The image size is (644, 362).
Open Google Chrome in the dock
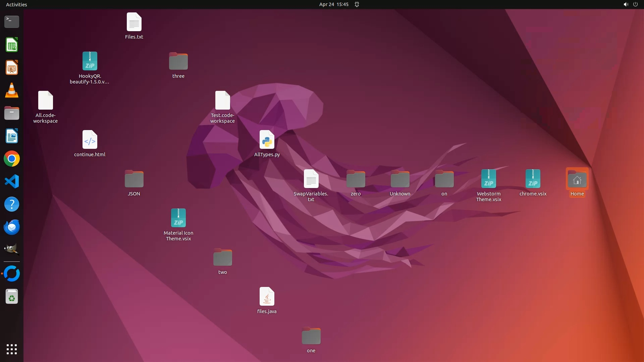tap(12, 159)
